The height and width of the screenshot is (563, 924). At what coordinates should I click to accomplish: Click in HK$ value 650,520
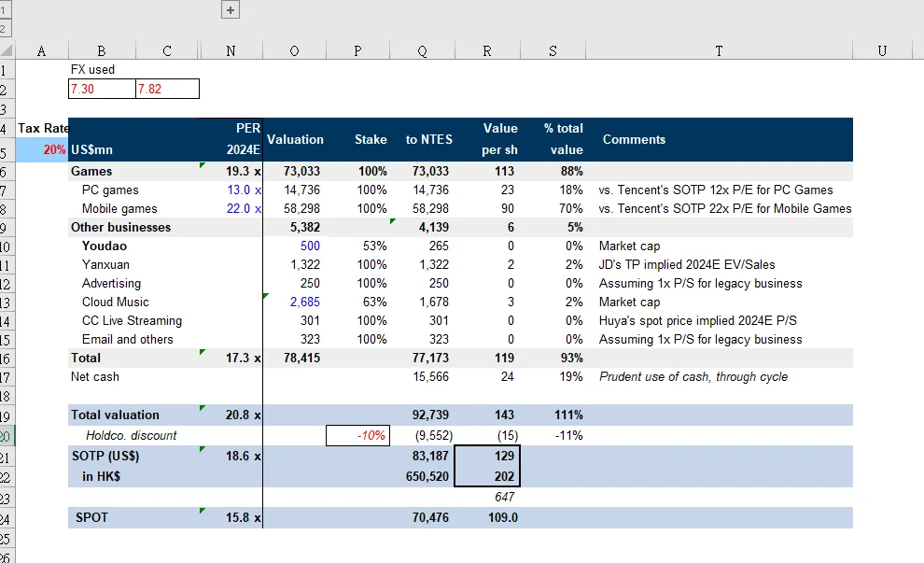pos(423,476)
